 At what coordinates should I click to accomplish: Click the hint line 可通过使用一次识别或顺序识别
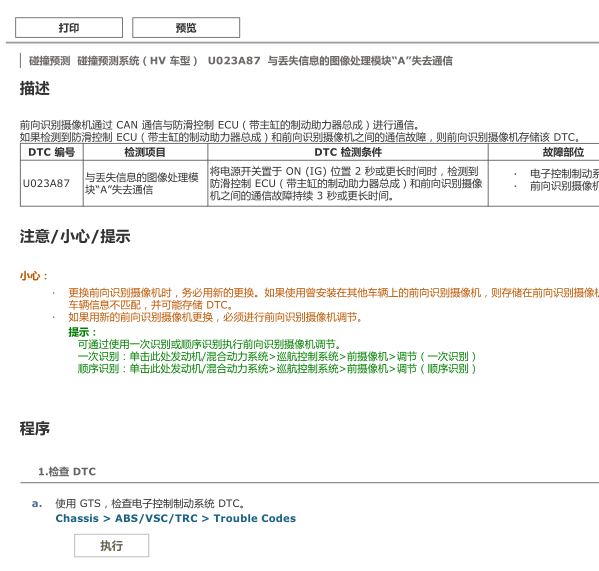point(209,344)
